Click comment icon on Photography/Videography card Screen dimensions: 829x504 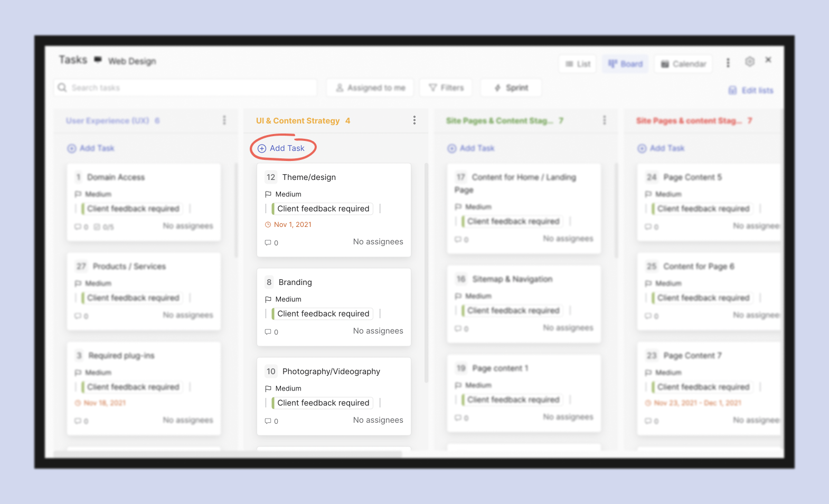click(268, 421)
